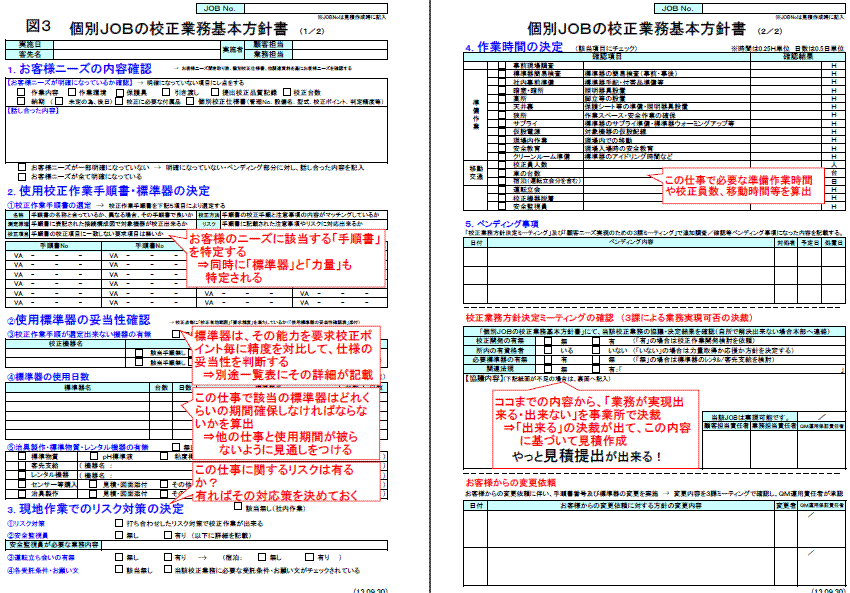Check the 車の台数 row checkbox
This screenshot has width=850, height=593.
tap(501, 173)
